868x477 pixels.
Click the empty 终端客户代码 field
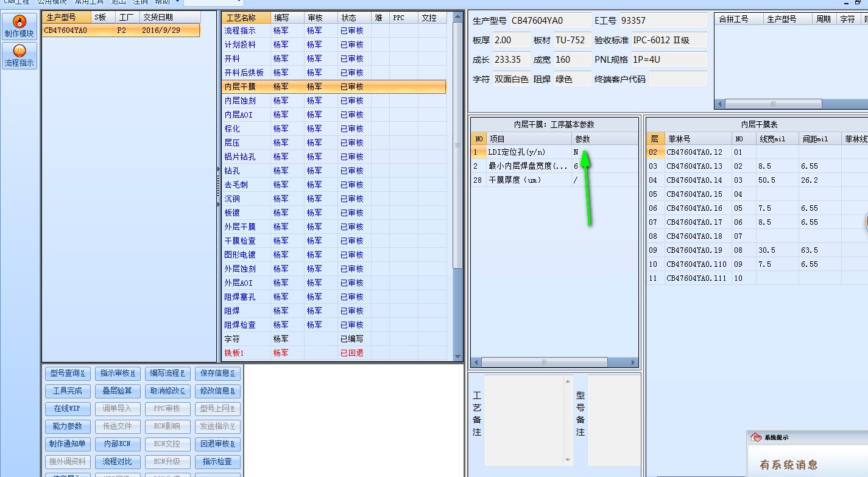tap(678, 79)
